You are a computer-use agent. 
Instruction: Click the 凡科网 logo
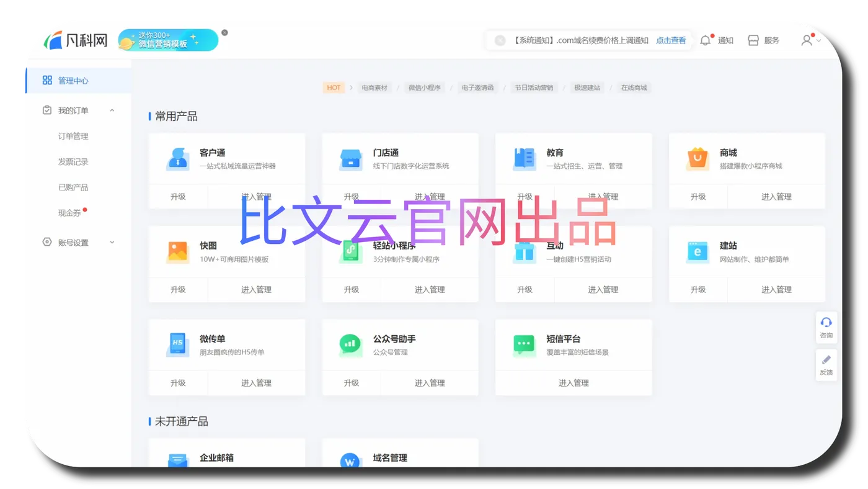coord(76,40)
